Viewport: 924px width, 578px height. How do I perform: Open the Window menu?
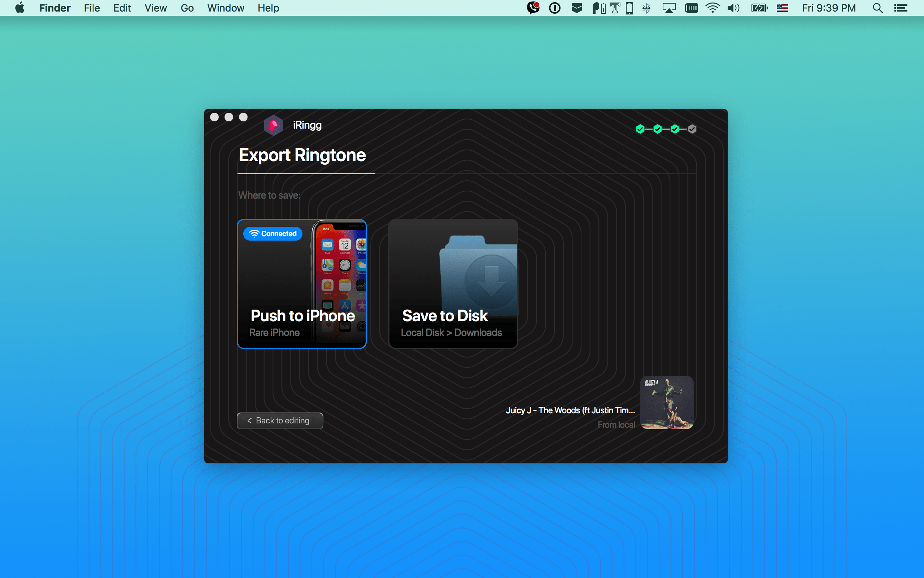(x=226, y=8)
